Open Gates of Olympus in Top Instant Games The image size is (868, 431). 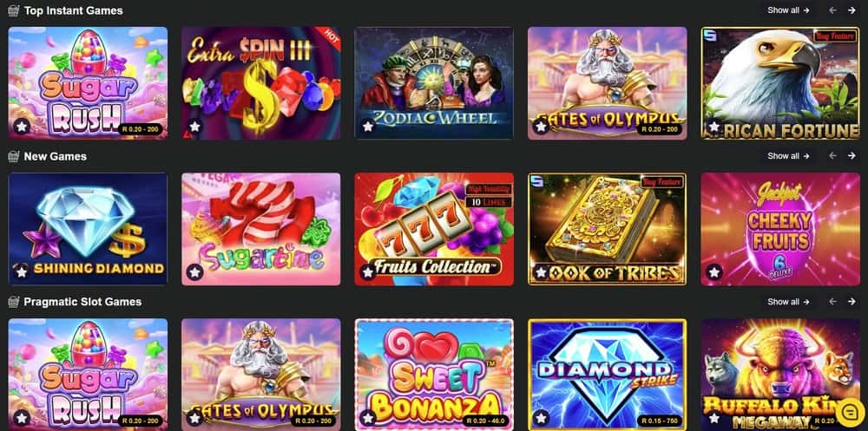608,83
